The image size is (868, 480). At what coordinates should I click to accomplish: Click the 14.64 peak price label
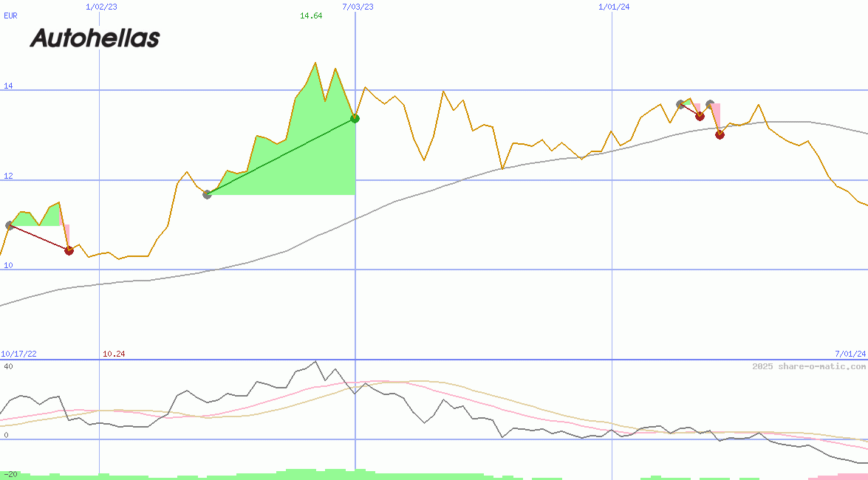(x=311, y=16)
